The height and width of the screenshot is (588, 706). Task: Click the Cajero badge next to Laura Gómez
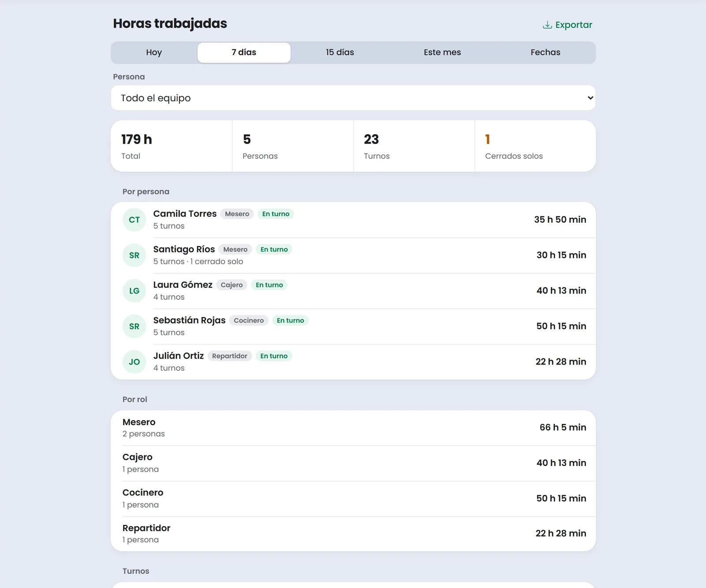232,285
